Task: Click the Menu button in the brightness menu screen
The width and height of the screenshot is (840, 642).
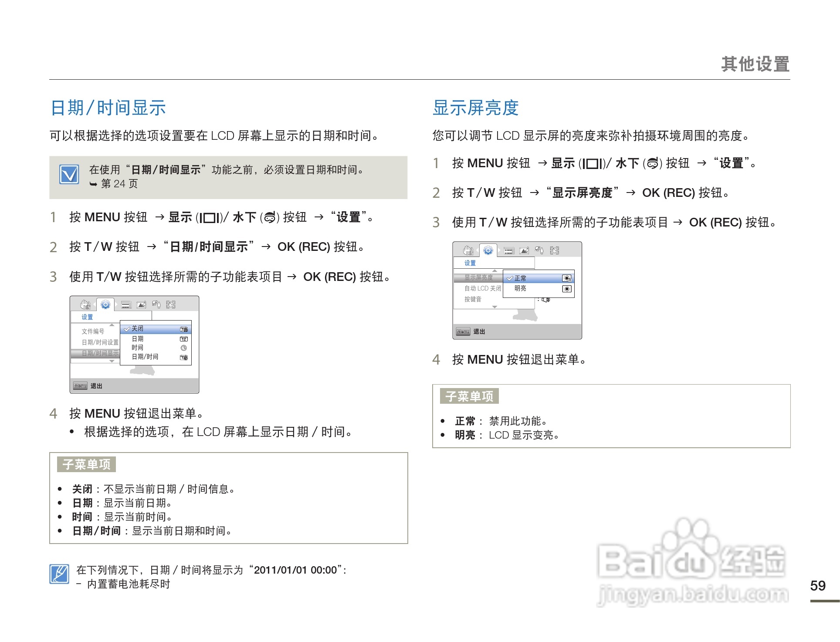Action: pos(463,331)
